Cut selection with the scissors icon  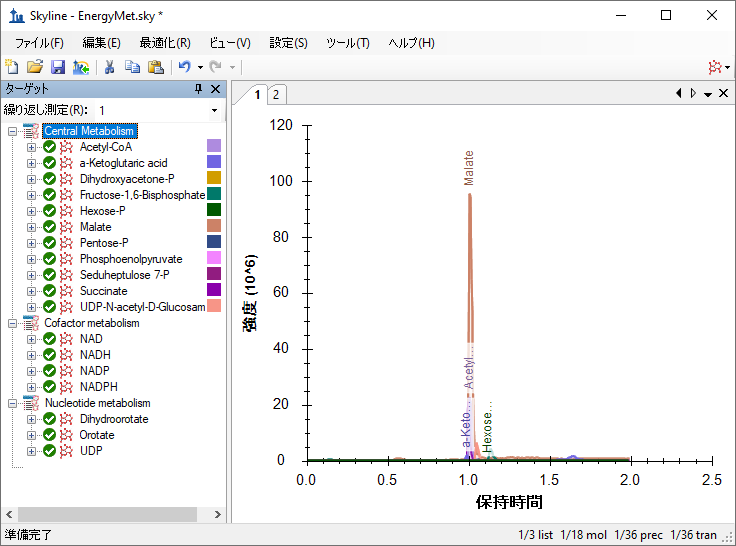(x=109, y=67)
